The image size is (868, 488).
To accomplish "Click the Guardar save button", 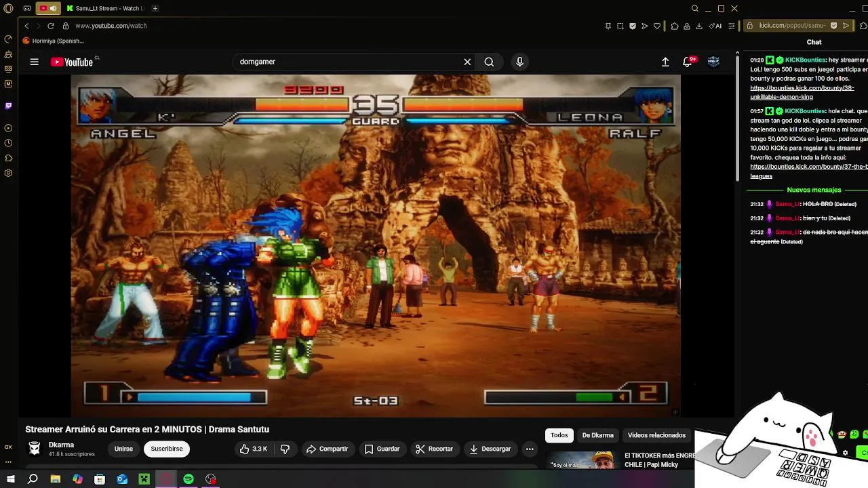I will 382,449.
